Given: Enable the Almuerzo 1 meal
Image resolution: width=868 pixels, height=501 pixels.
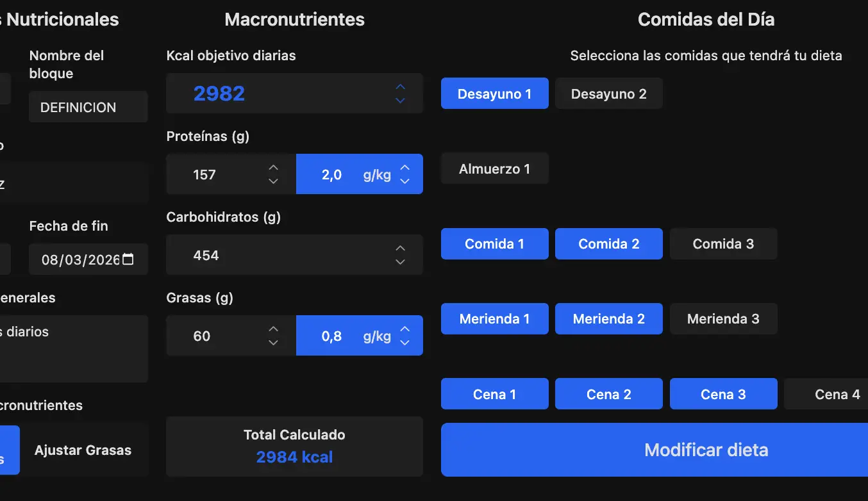Looking at the screenshot, I should [x=494, y=169].
